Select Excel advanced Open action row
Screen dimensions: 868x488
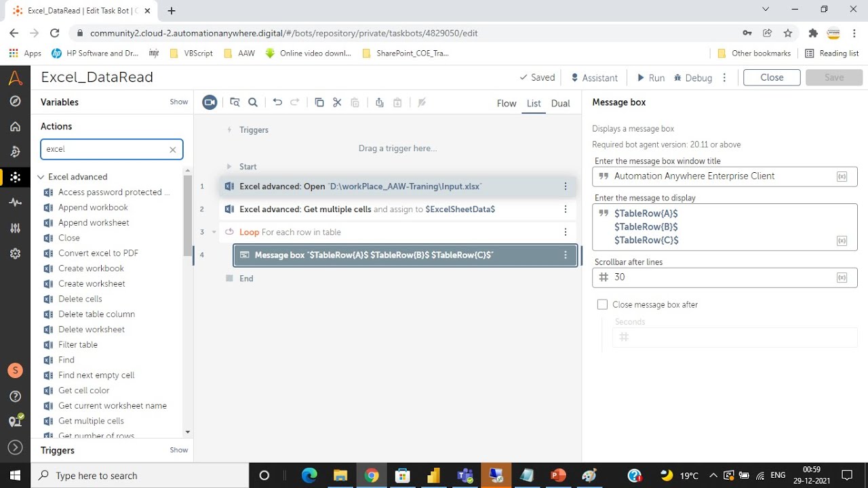point(398,186)
